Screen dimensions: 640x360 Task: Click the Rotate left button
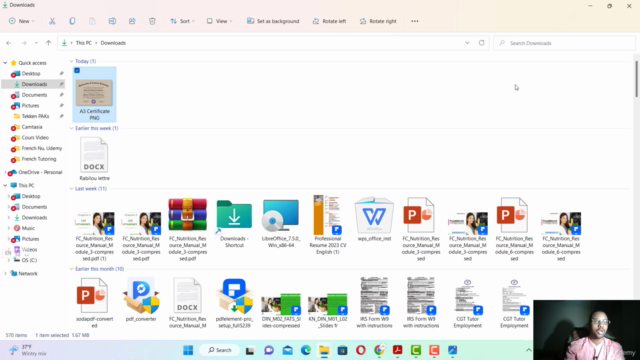point(329,21)
